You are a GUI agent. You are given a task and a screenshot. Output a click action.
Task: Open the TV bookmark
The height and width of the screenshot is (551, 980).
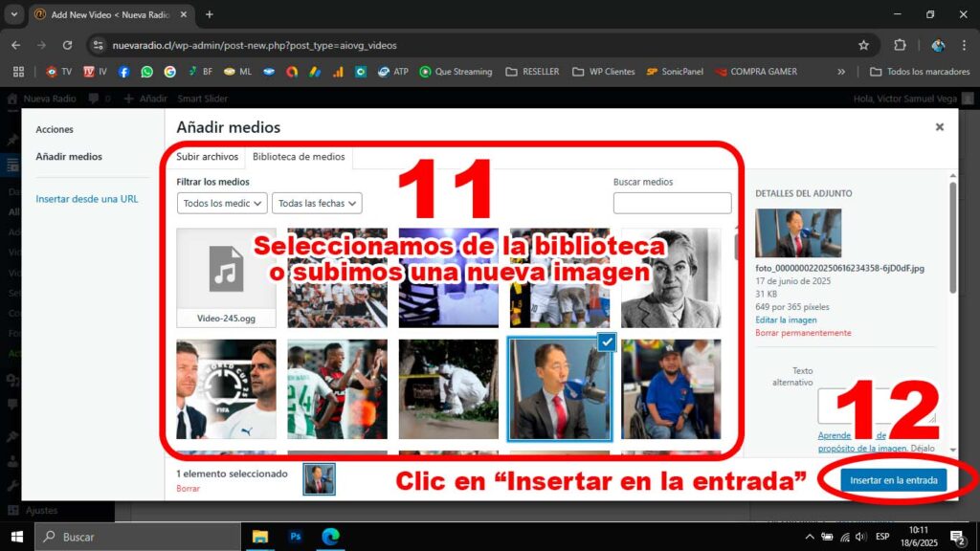click(58, 72)
